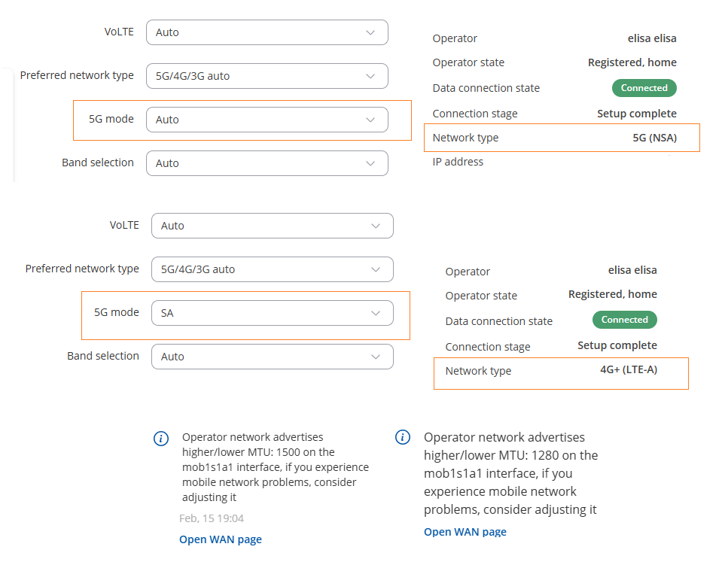
Task: Open WAN page link under Feb 15 notification
Action: pos(221,539)
